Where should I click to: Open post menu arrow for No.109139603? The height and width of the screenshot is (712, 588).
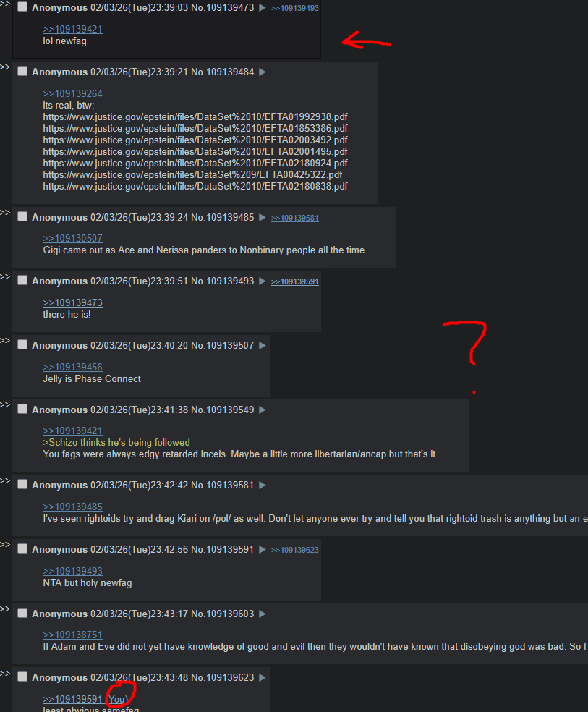coord(263,614)
